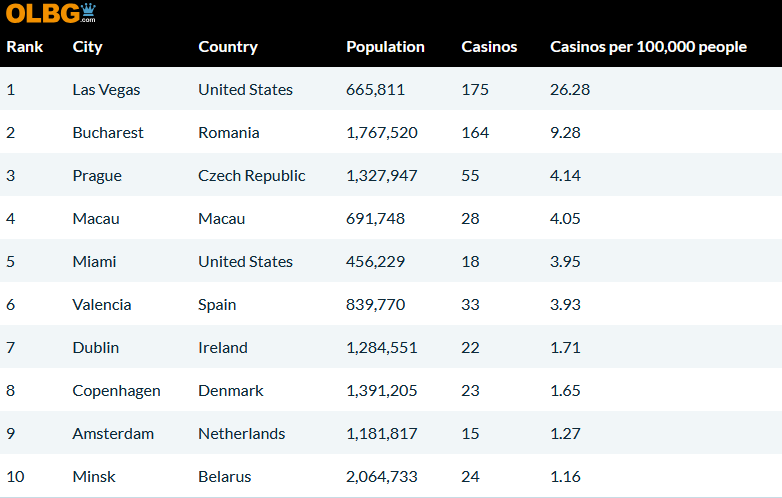This screenshot has height=498, width=782.
Task: Click the City column header
Action: (87, 47)
